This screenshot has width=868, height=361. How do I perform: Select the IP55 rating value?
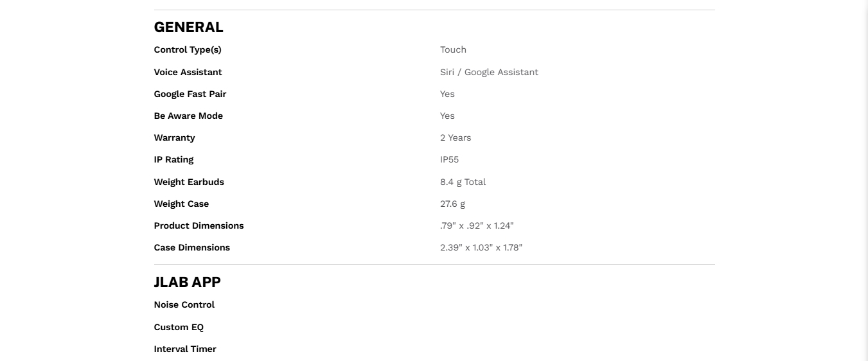click(x=449, y=159)
